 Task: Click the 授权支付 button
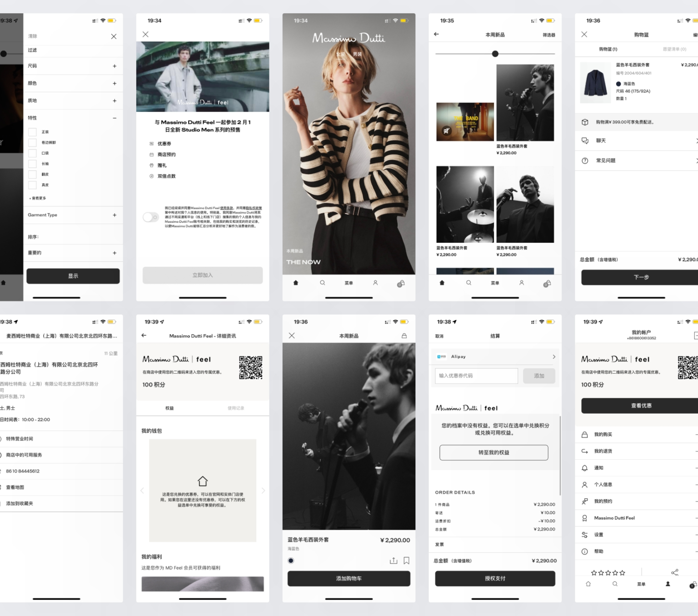click(x=495, y=578)
